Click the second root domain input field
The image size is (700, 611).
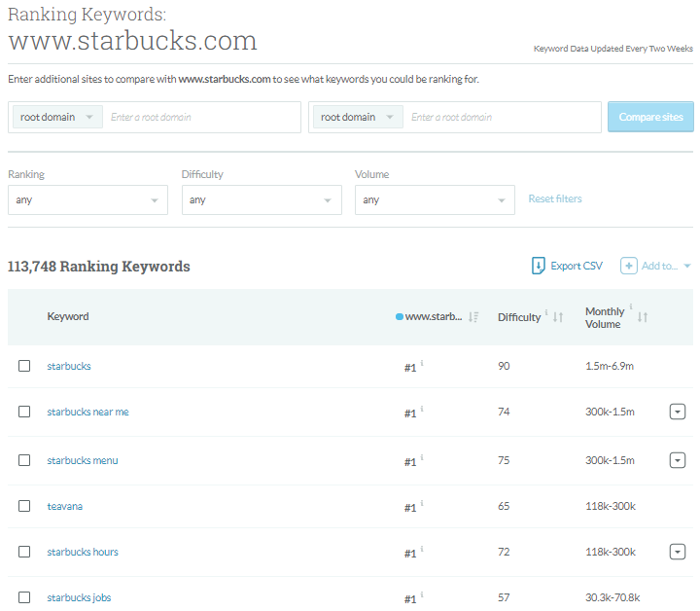(x=501, y=117)
